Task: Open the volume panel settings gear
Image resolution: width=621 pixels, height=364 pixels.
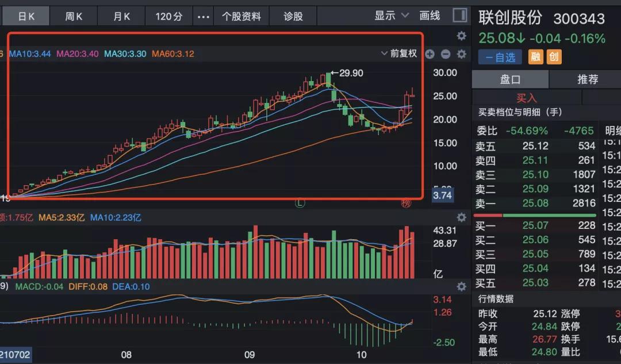Action: tap(461, 217)
